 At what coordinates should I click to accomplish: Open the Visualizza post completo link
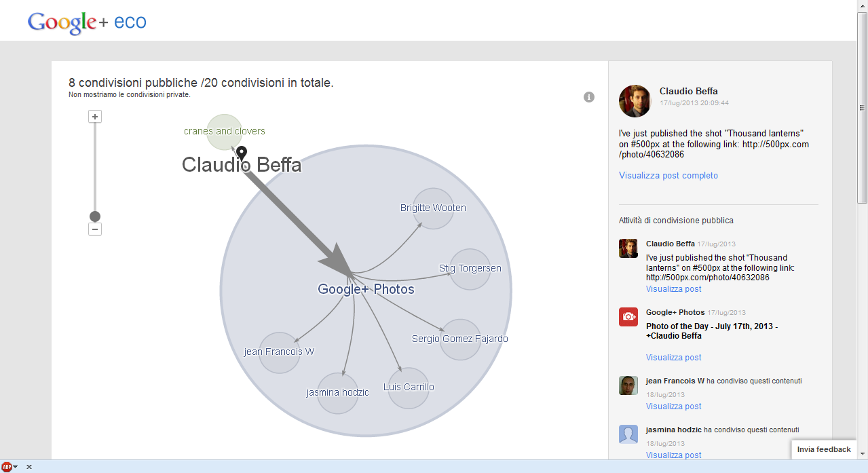668,176
